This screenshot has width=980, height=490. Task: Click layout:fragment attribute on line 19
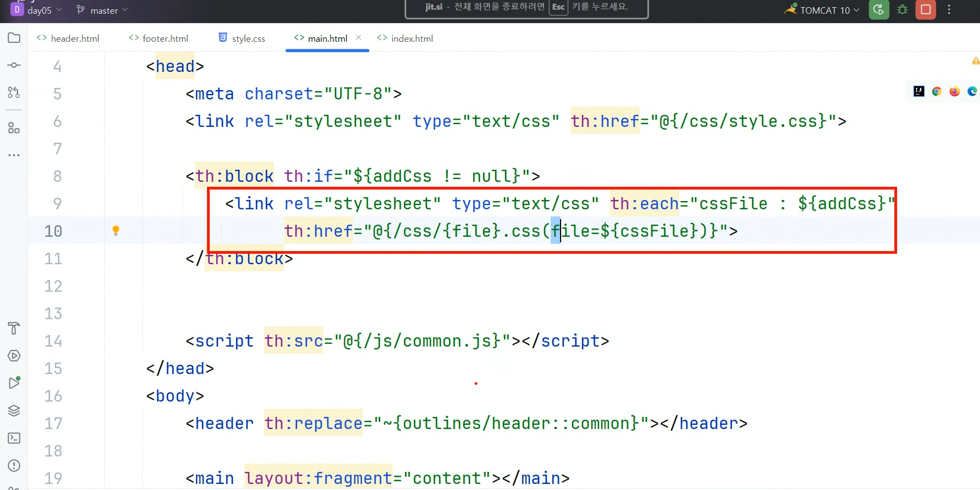pos(318,478)
